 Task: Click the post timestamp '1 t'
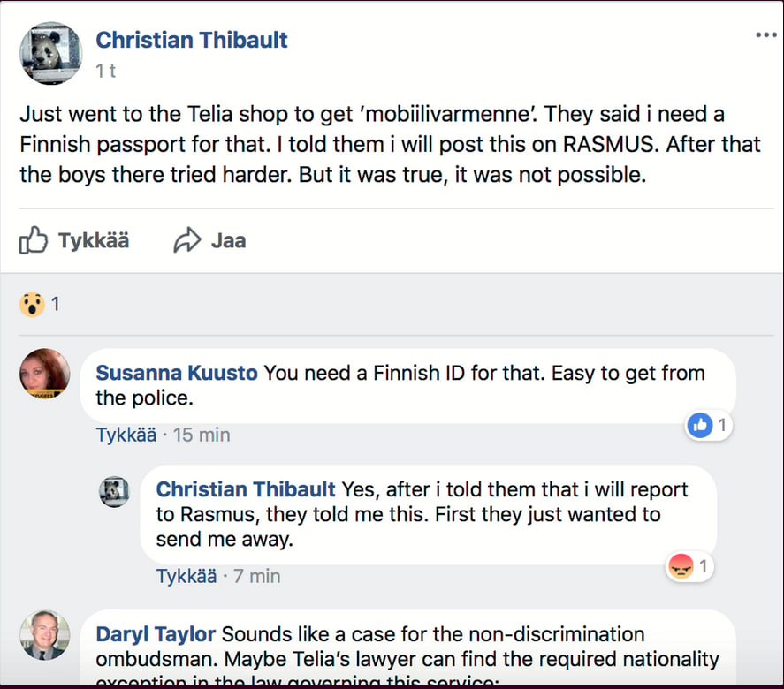click(x=105, y=72)
